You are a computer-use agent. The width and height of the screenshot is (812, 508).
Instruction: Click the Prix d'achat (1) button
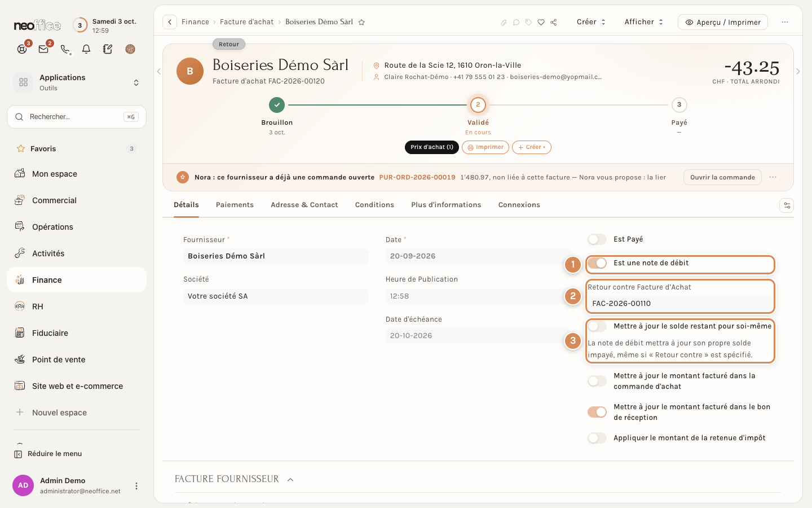432,147
